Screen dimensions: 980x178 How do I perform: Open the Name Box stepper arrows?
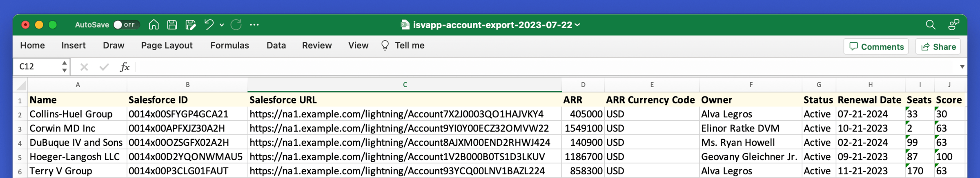(x=65, y=67)
